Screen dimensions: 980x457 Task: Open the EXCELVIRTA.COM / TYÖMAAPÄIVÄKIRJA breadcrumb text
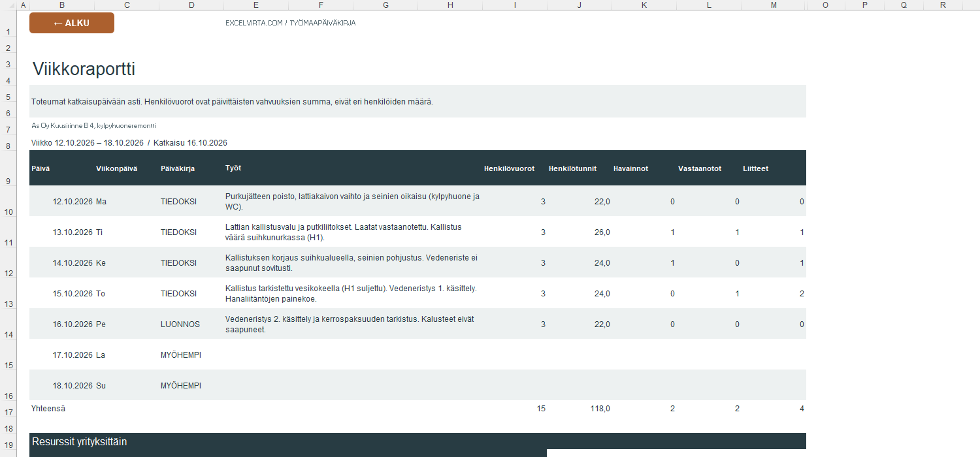(x=290, y=23)
